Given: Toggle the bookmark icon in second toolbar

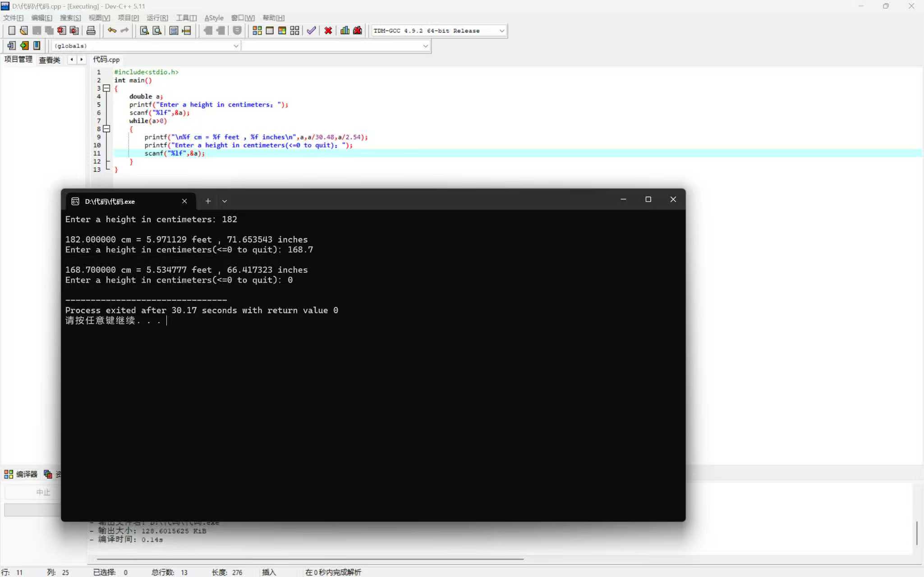Looking at the screenshot, I should pyautogui.click(x=37, y=45).
